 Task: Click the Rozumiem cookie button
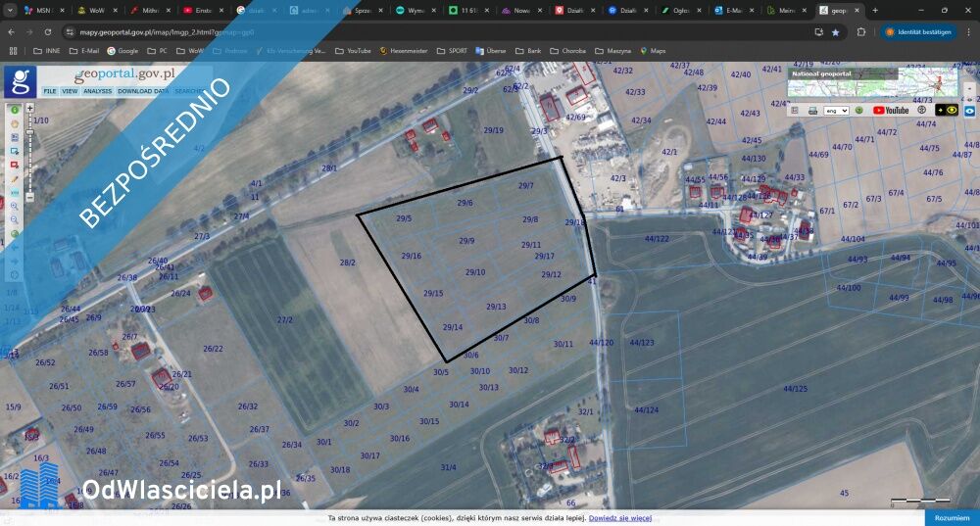click(x=952, y=518)
